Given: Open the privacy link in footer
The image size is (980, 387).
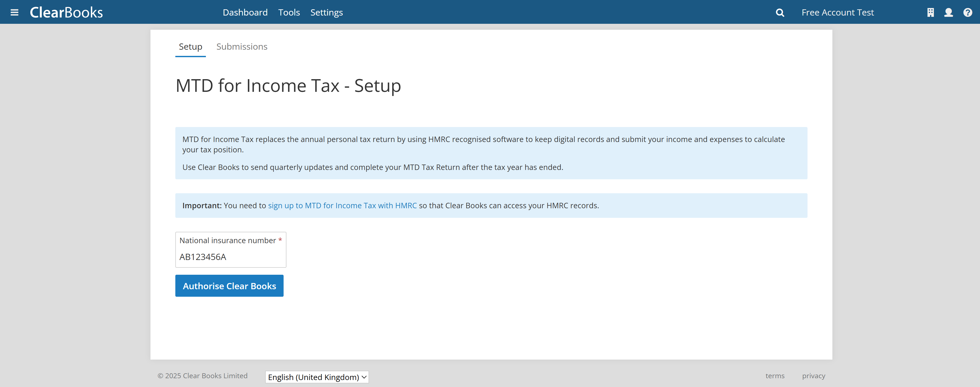Looking at the screenshot, I should [813, 376].
